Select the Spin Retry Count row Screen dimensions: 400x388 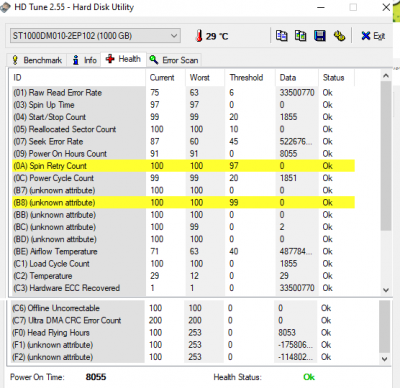click(183, 166)
